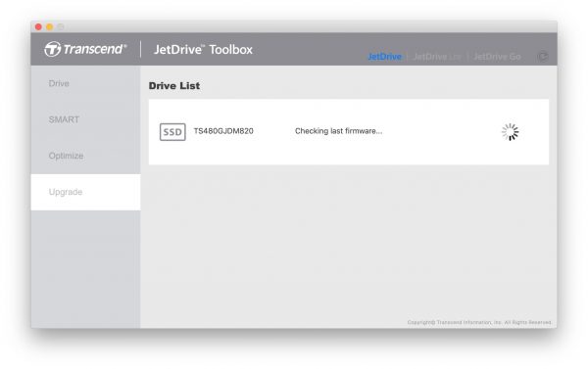Open the JetDrive Lite tab
Screen dimensions: 588x369
pos(437,57)
